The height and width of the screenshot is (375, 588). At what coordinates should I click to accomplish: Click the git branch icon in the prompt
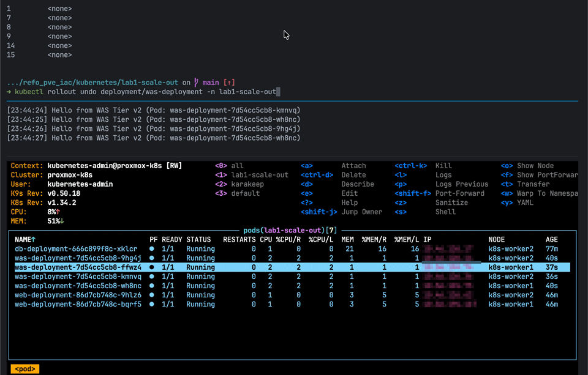197,83
